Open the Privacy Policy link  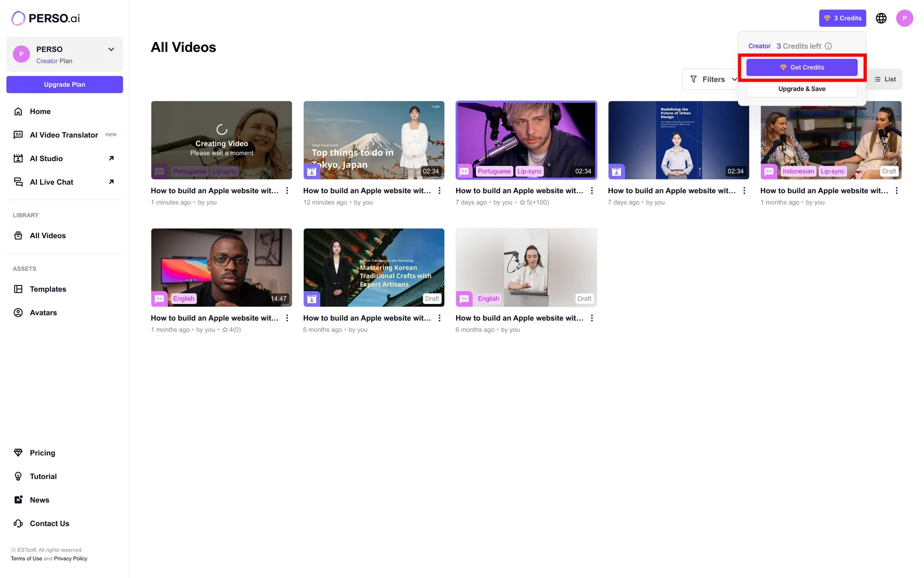tap(71, 559)
